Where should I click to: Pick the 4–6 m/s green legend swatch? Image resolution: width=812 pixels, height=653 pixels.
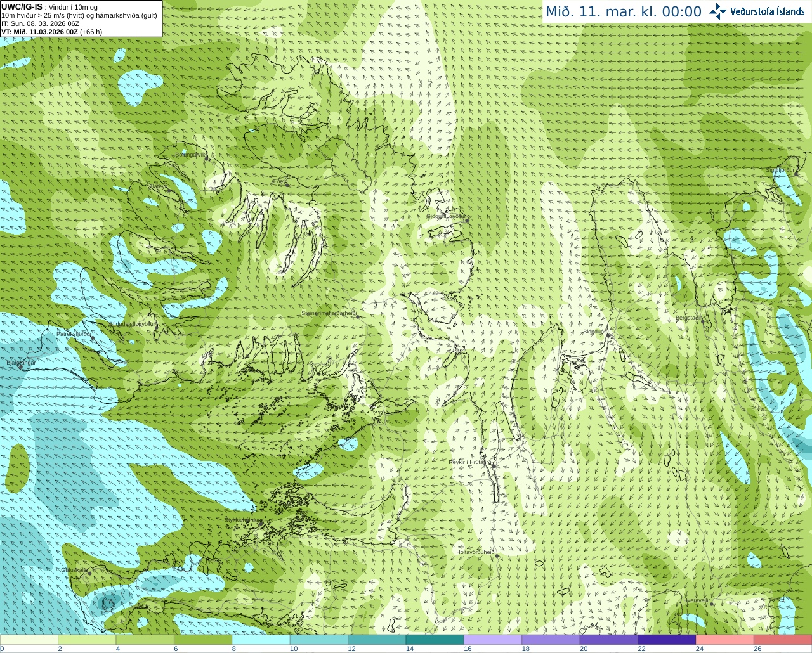coord(145,640)
